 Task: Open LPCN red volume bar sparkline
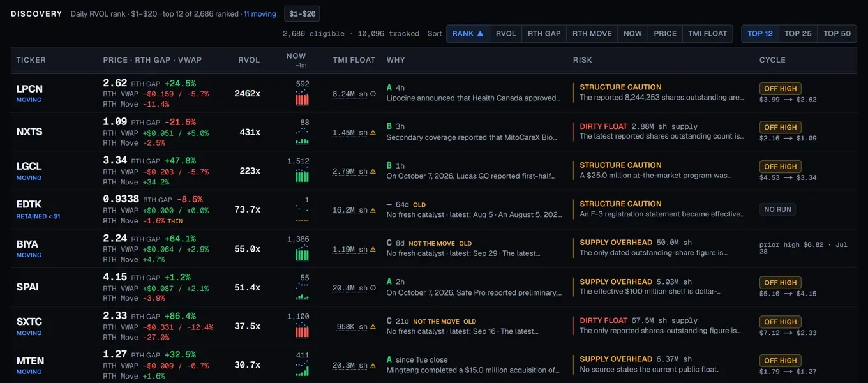(x=302, y=98)
